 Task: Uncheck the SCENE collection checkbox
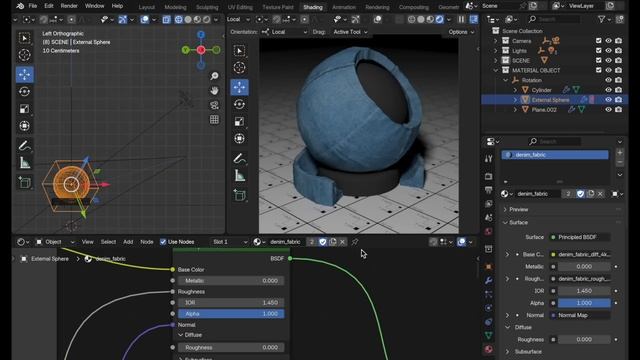coord(598,60)
